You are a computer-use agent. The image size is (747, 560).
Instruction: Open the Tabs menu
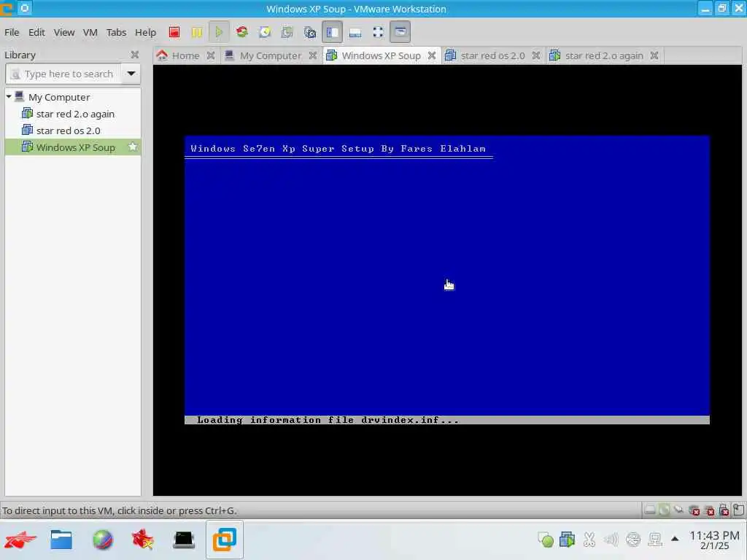click(116, 32)
